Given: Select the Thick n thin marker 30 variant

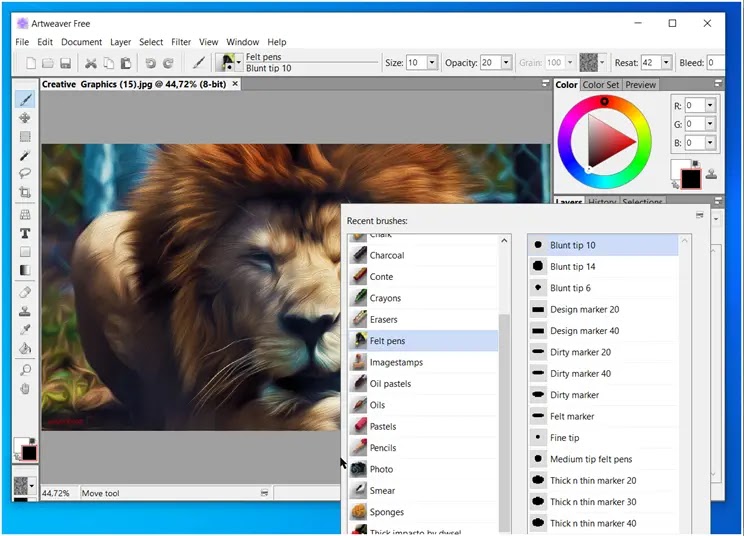Looking at the screenshot, I should [603, 501].
